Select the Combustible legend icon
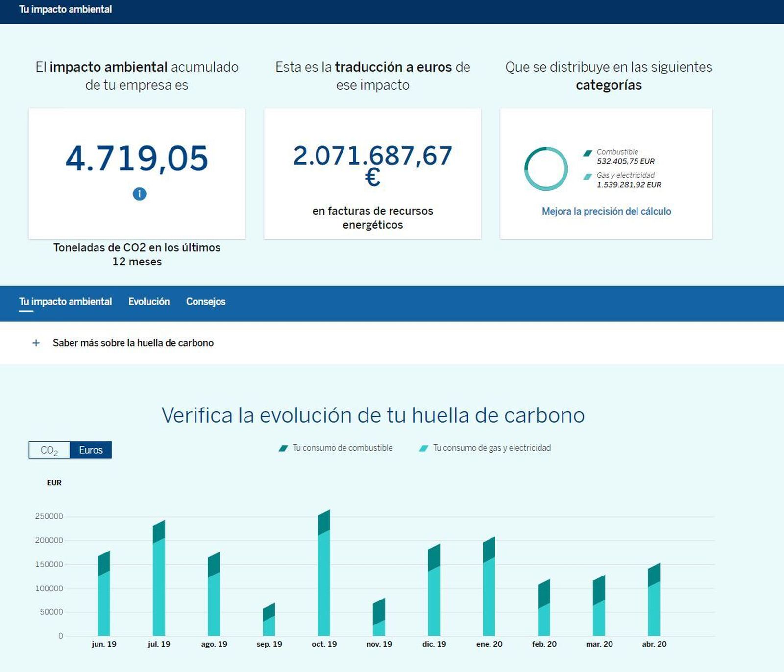 587,152
